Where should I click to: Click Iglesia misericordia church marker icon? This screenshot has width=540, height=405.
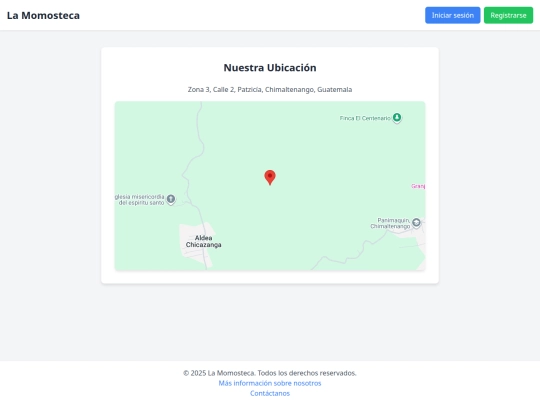click(x=171, y=199)
